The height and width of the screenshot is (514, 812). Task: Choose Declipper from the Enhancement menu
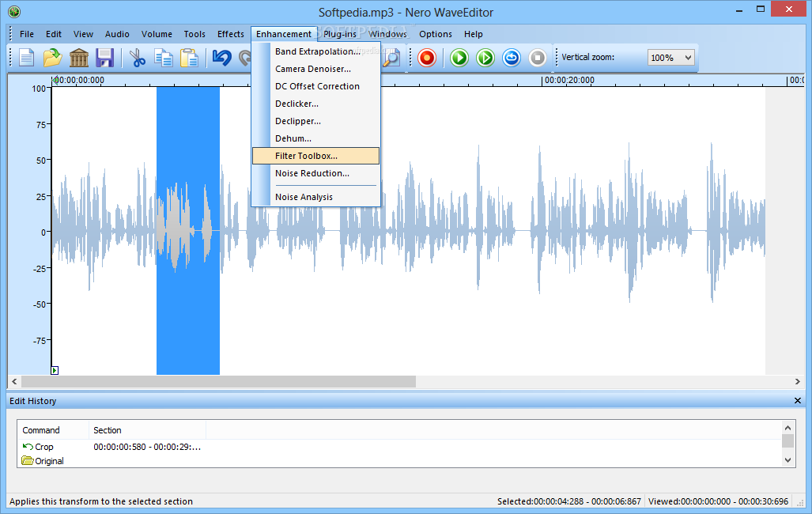(316, 121)
